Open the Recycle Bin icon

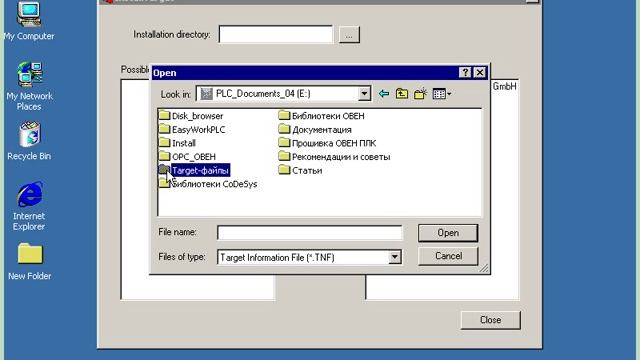pos(29,141)
